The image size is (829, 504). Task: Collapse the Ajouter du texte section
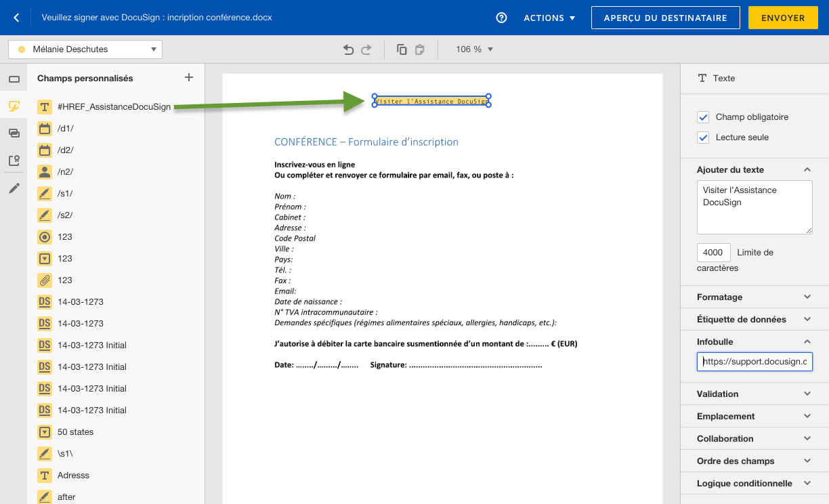click(x=807, y=170)
